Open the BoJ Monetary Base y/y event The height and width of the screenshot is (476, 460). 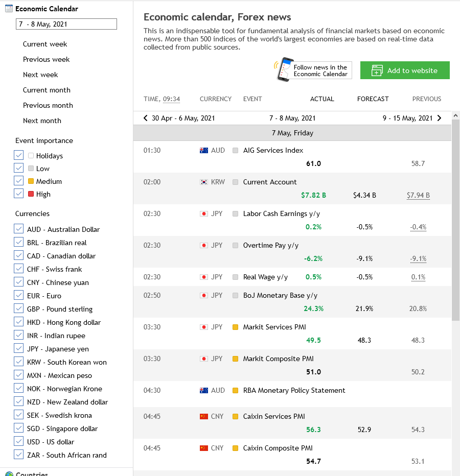(x=280, y=295)
